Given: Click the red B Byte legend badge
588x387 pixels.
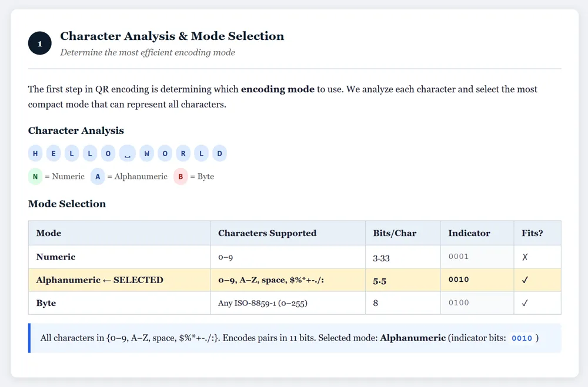Looking at the screenshot, I should coord(181,176).
